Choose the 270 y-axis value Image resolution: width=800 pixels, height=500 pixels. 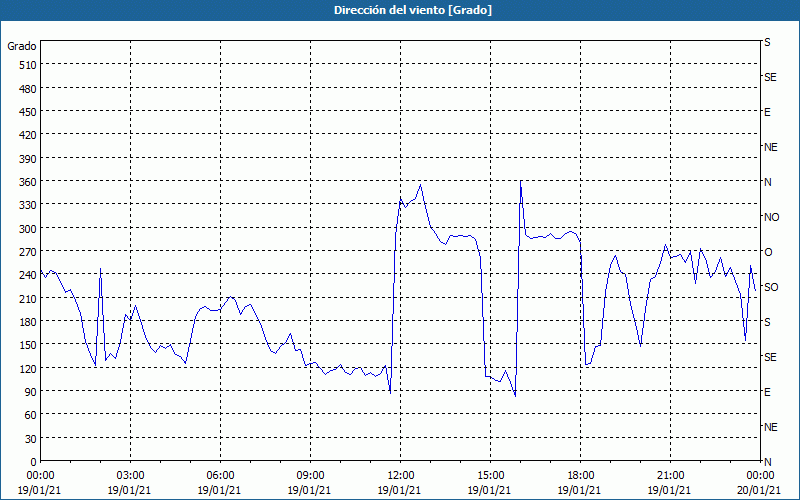[x=28, y=252]
